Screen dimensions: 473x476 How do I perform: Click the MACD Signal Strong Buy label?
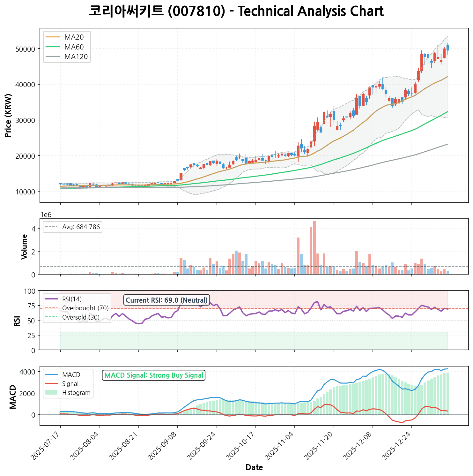[154, 375]
